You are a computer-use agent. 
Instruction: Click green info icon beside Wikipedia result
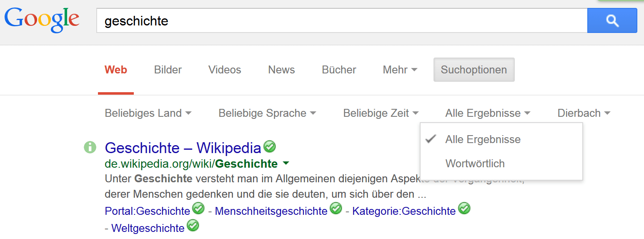pyautogui.click(x=90, y=147)
